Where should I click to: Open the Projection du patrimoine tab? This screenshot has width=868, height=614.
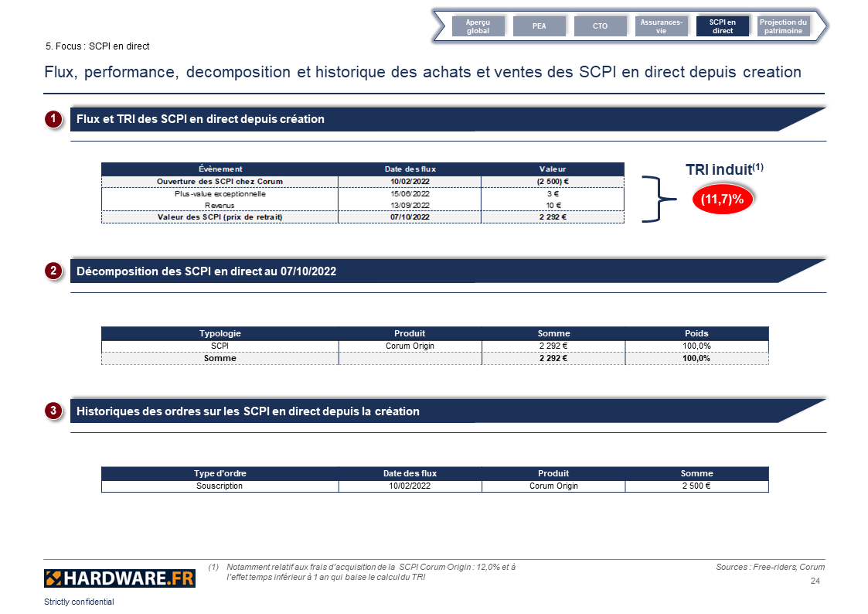tap(783, 26)
